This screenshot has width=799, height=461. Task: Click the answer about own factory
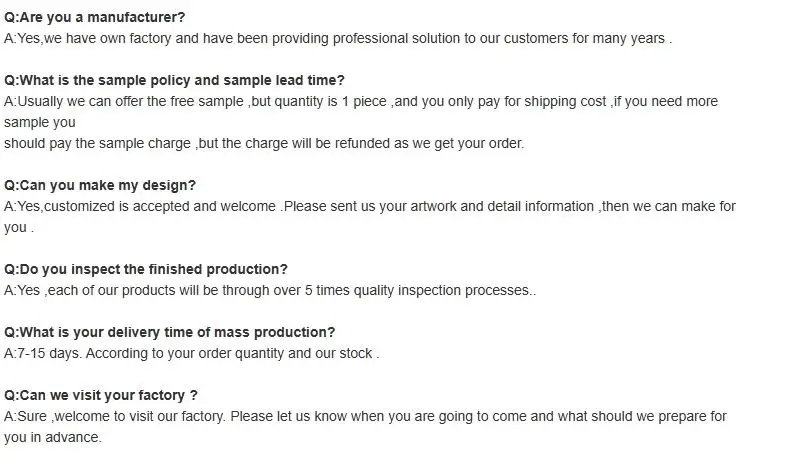click(338, 39)
